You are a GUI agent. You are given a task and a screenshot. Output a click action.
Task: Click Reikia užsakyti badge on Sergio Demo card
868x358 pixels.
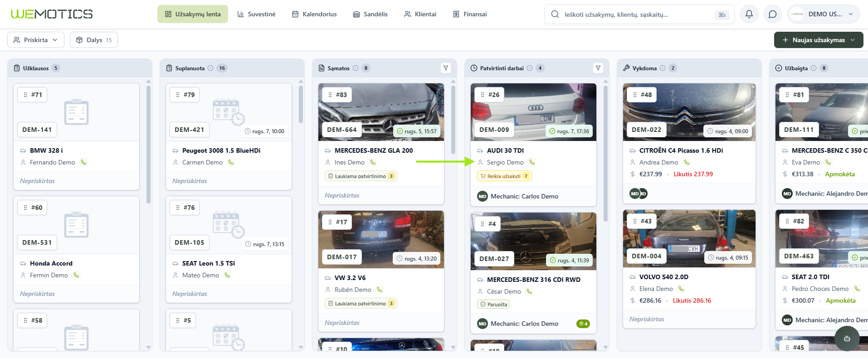click(x=504, y=176)
